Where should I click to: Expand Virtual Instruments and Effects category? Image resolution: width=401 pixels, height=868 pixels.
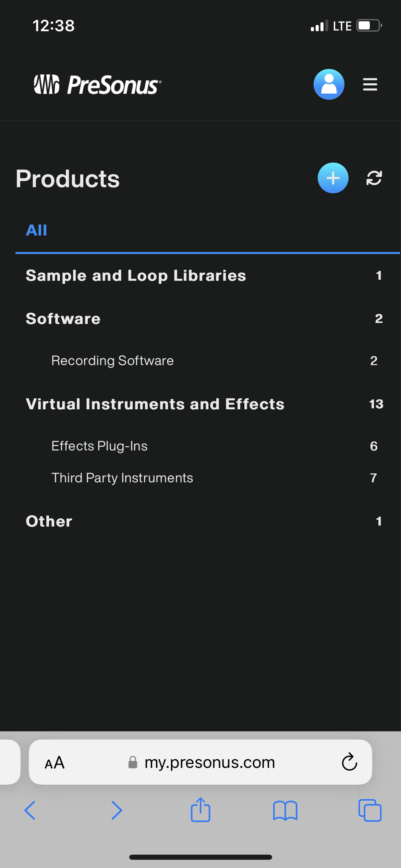205,404
